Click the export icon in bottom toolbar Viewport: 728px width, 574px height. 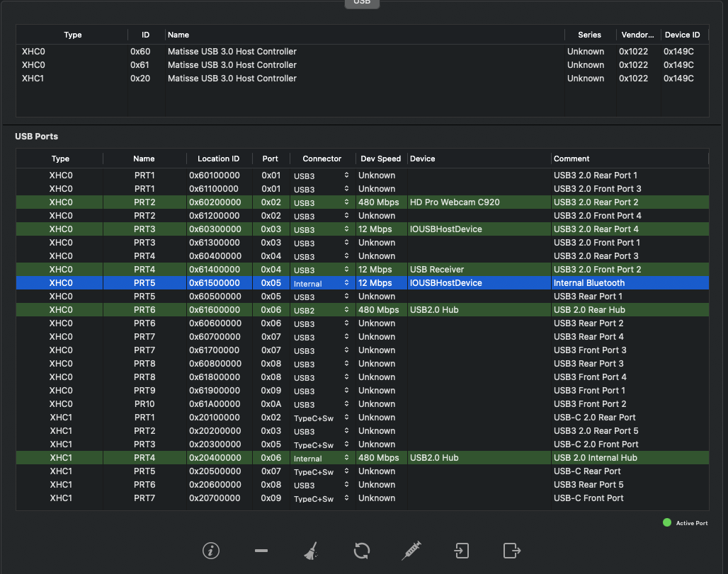coord(511,551)
